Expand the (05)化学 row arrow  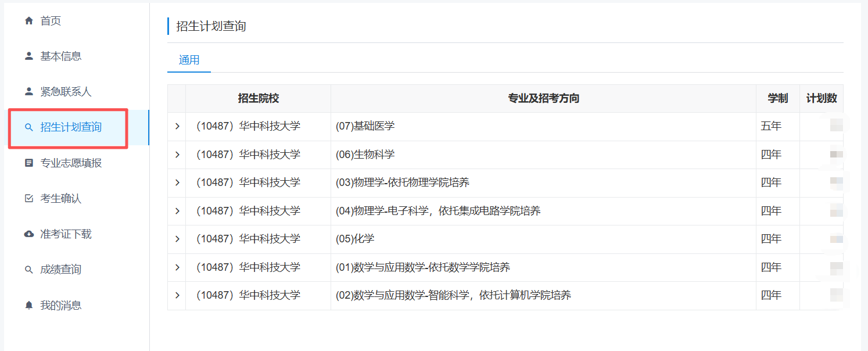tap(177, 239)
